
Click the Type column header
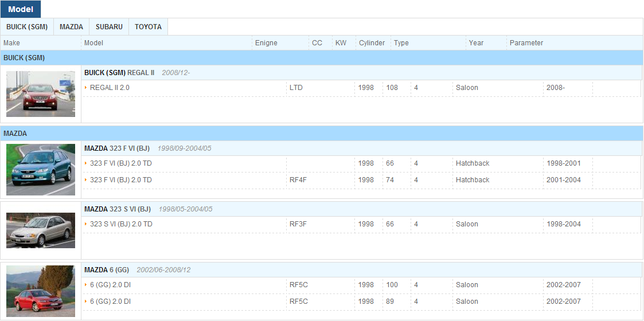click(x=401, y=42)
